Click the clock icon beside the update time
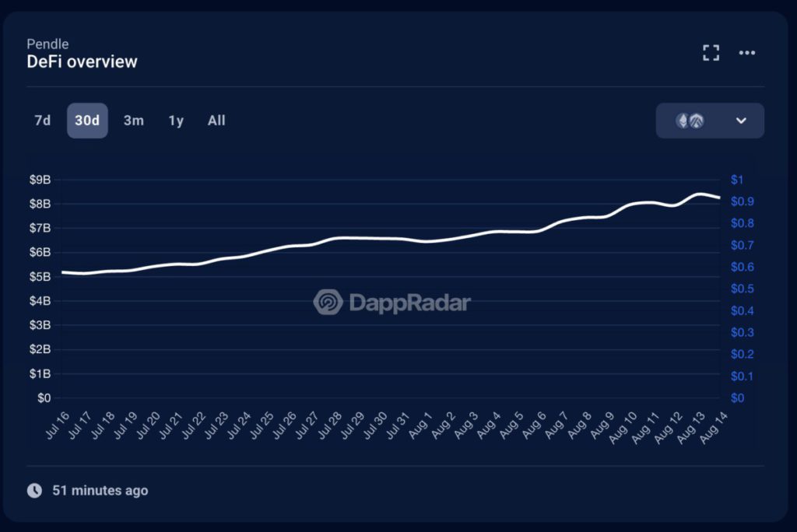The height and width of the screenshot is (532, 797). (x=34, y=490)
